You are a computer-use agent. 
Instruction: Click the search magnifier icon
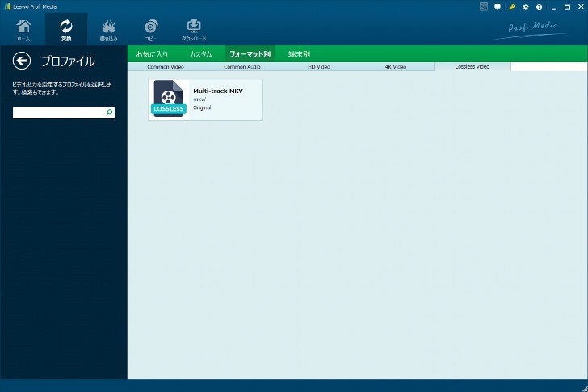click(109, 112)
